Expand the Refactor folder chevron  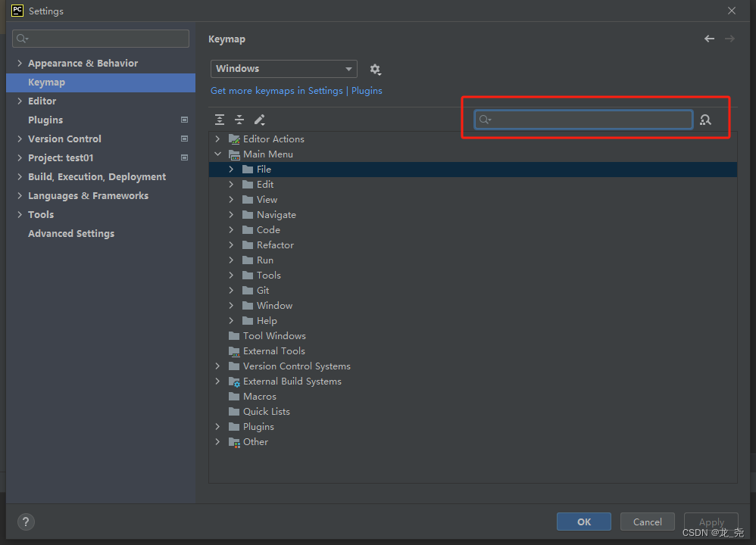point(232,244)
